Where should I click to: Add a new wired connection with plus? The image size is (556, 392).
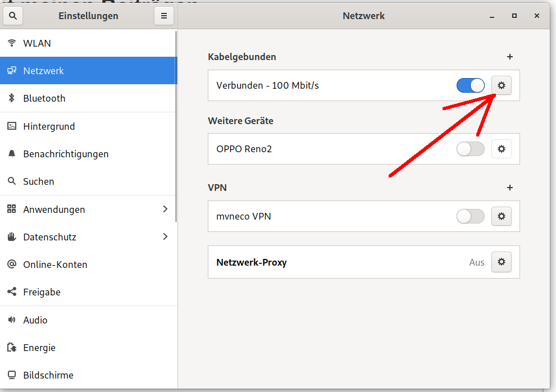click(509, 57)
